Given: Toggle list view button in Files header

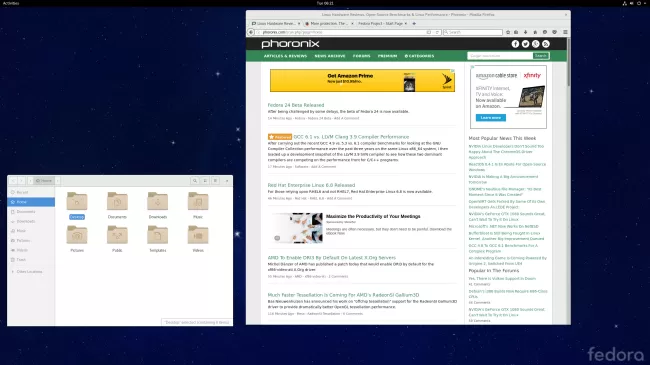Looking at the screenshot, I should click(205, 181).
